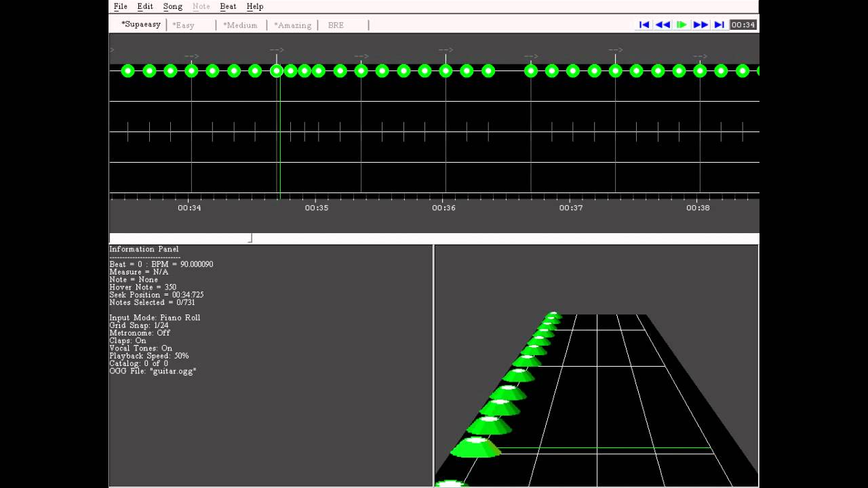This screenshot has width=868, height=488.
Task: Click the 00:37 timeline label
Action: (571, 208)
